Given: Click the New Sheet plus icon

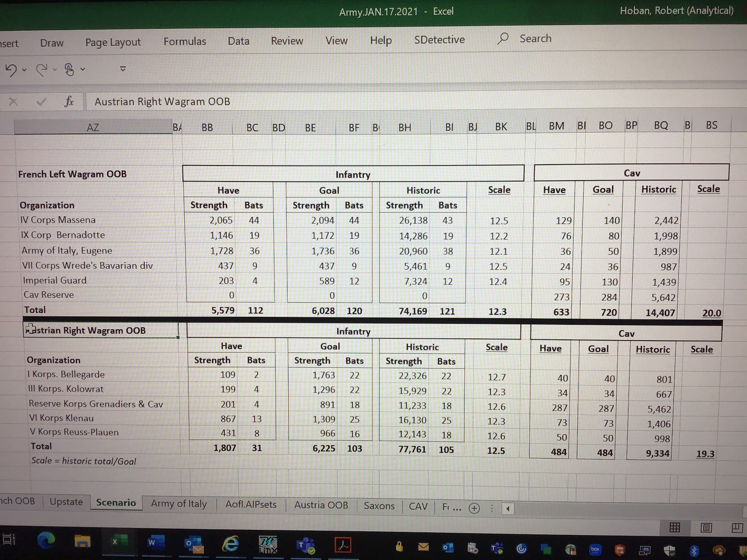Looking at the screenshot, I should pos(474,508).
